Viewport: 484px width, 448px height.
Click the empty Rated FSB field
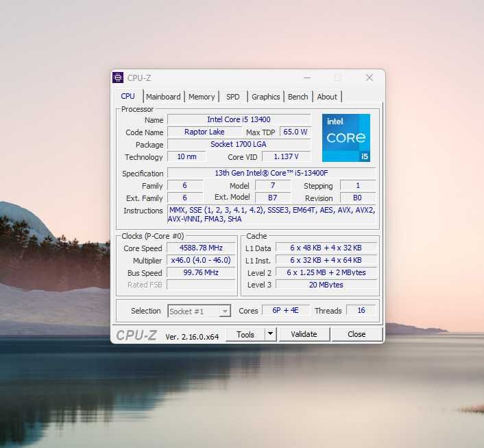click(x=201, y=285)
